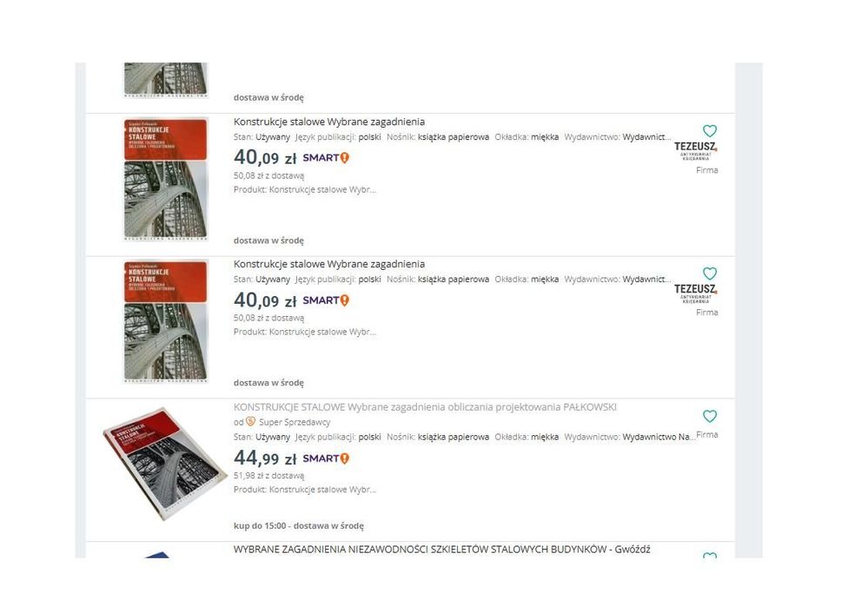Open first 'Konstrukcje stalowe Wybrane zagadnienia' title
This screenshot has width=868, height=613.
pos(328,122)
